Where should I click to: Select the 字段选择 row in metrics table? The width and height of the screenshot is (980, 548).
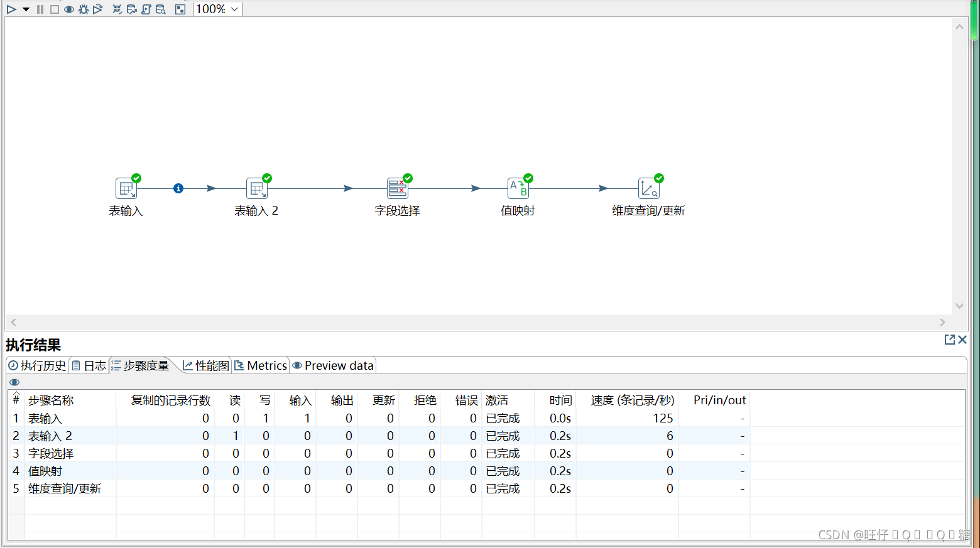pyautogui.click(x=379, y=453)
